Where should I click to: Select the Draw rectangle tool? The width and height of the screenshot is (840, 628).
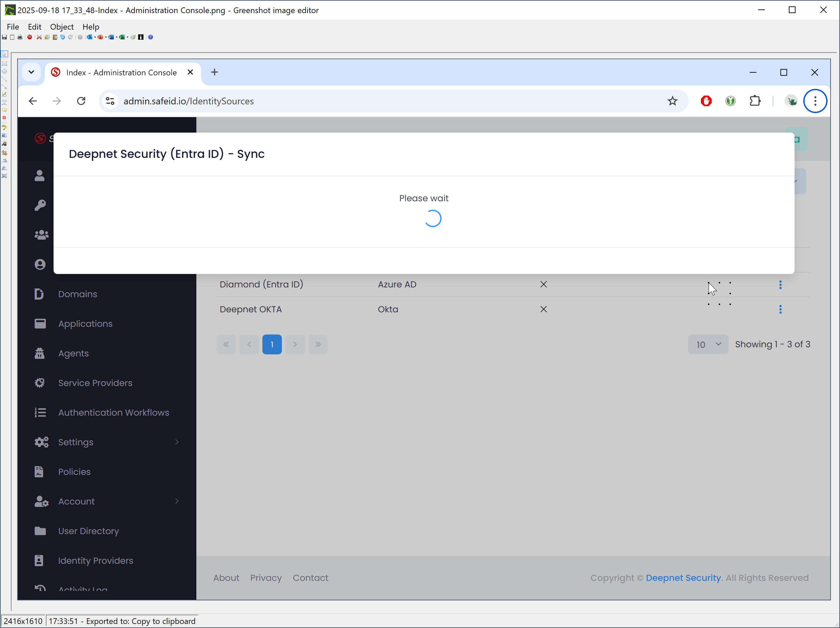pos(5,63)
